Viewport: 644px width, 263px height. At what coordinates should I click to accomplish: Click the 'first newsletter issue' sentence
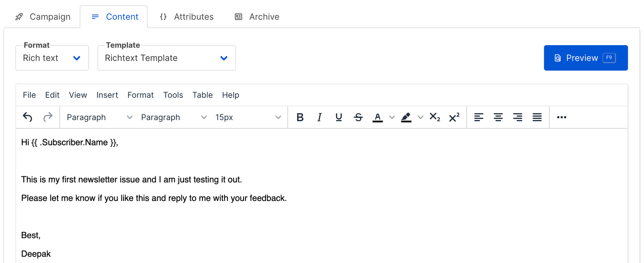[132, 180]
